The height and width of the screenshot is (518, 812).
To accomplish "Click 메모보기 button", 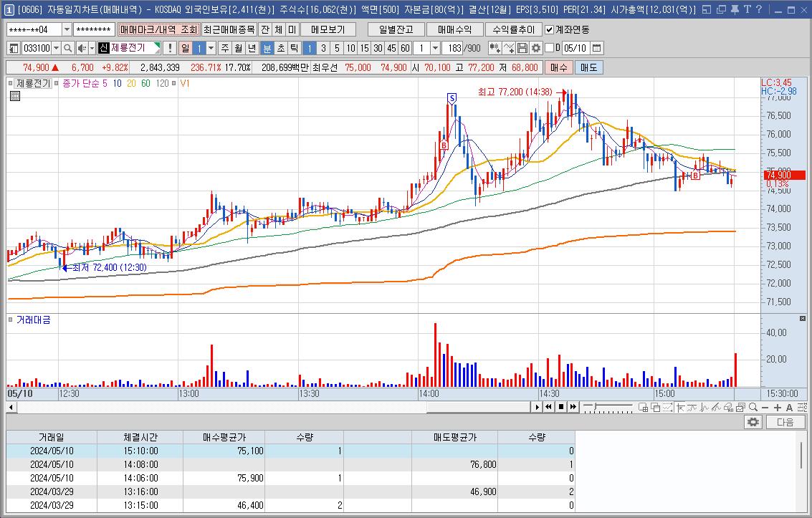I will click(x=328, y=29).
